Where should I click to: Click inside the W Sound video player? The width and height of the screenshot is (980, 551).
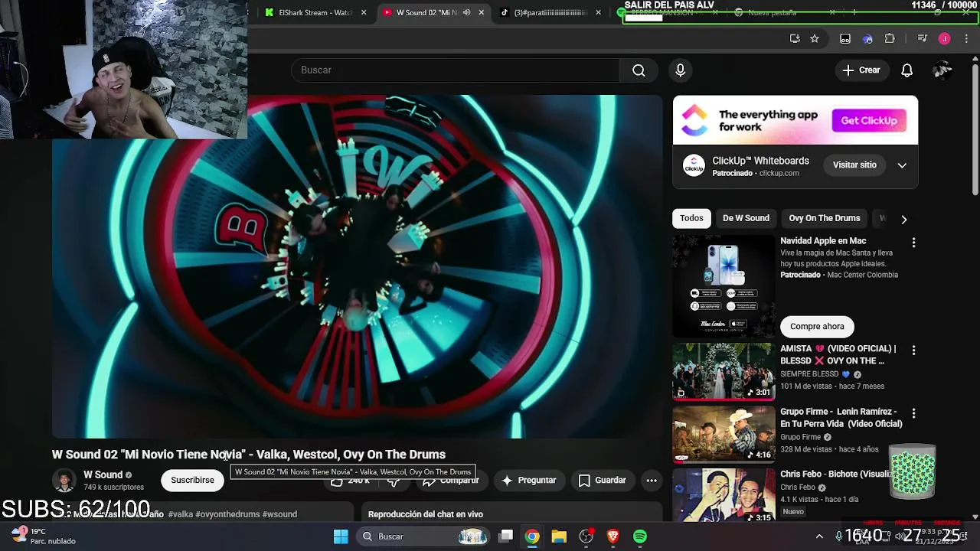coord(357,266)
